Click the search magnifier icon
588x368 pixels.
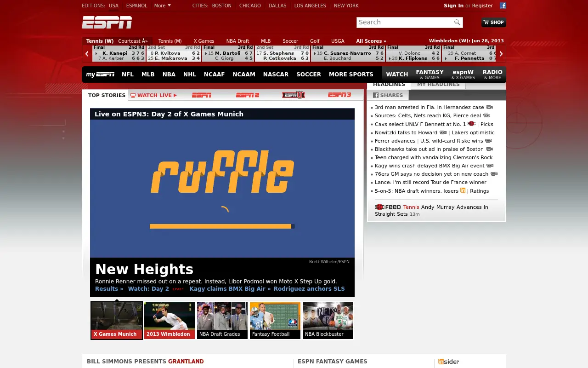[x=457, y=22]
